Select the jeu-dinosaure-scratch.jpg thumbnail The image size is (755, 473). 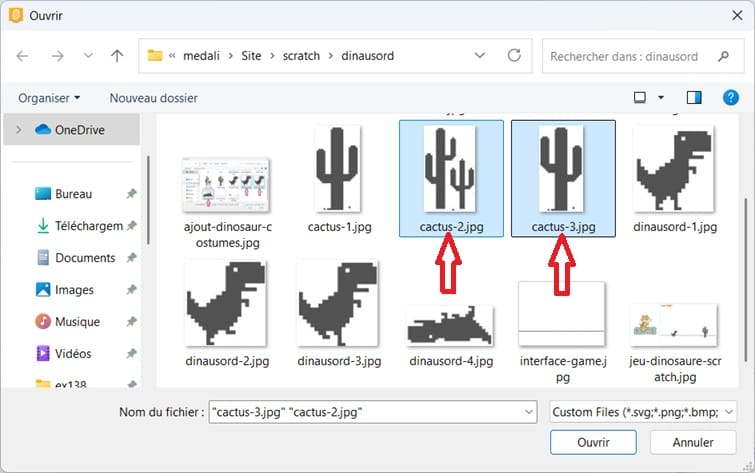coord(674,325)
